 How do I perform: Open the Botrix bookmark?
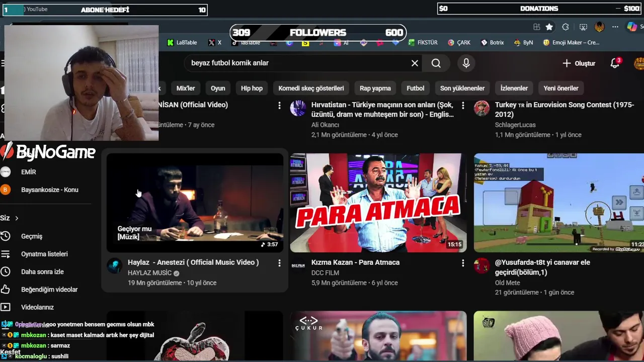492,43
